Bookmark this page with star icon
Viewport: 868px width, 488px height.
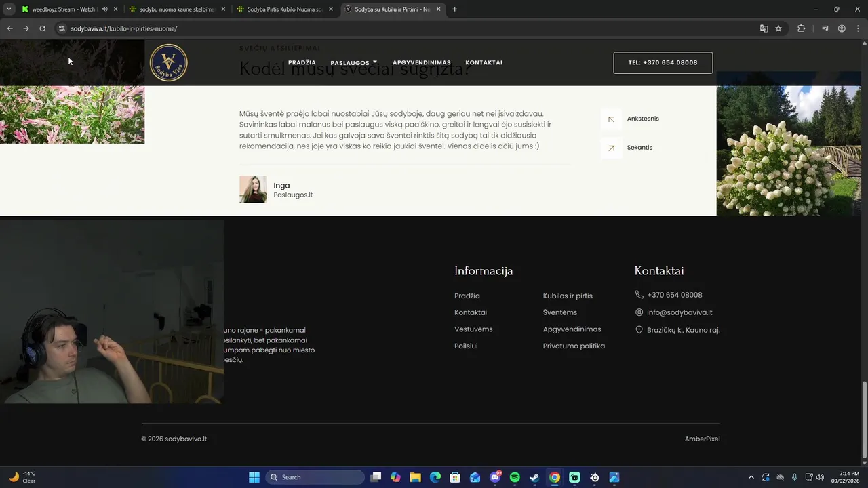coord(778,28)
